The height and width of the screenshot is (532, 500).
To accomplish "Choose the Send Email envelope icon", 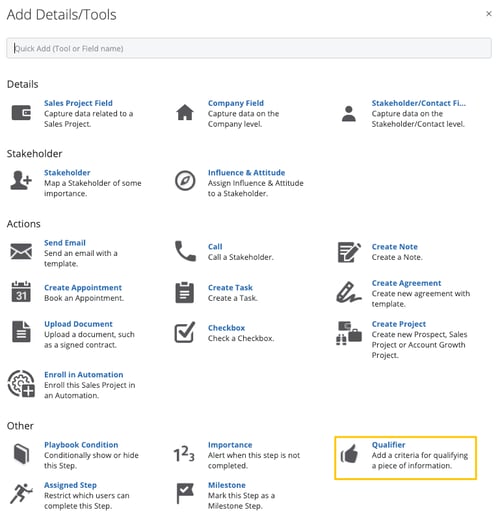I will [21, 252].
